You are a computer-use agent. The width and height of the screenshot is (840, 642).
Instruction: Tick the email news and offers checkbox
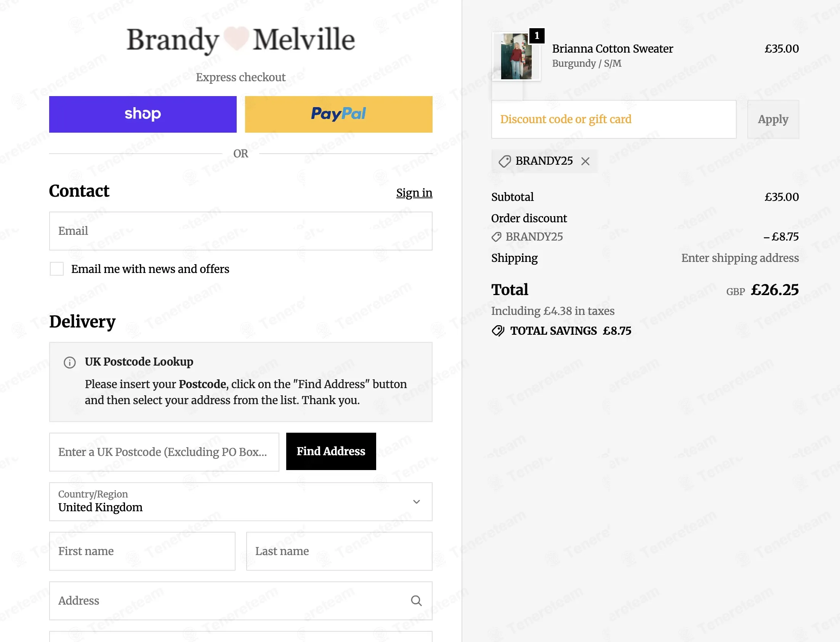pyautogui.click(x=57, y=269)
